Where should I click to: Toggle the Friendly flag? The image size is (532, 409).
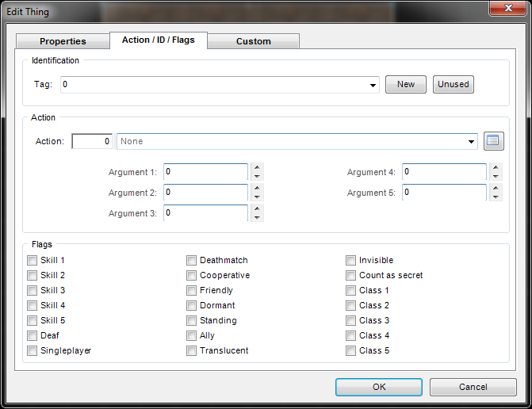pyautogui.click(x=191, y=291)
